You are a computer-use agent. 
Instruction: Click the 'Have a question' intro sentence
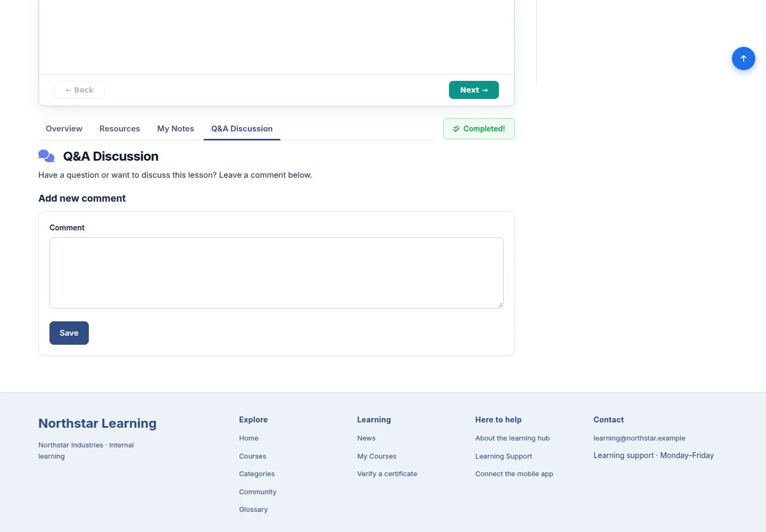pyautogui.click(x=175, y=175)
